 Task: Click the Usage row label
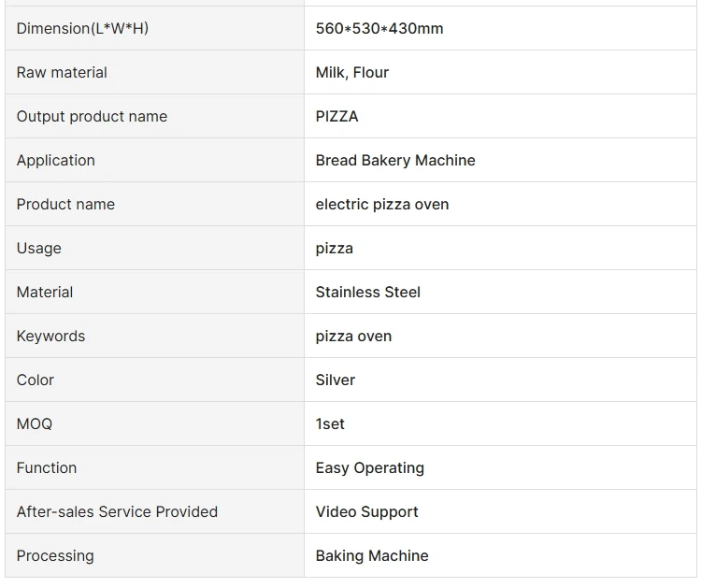(38, 248)
